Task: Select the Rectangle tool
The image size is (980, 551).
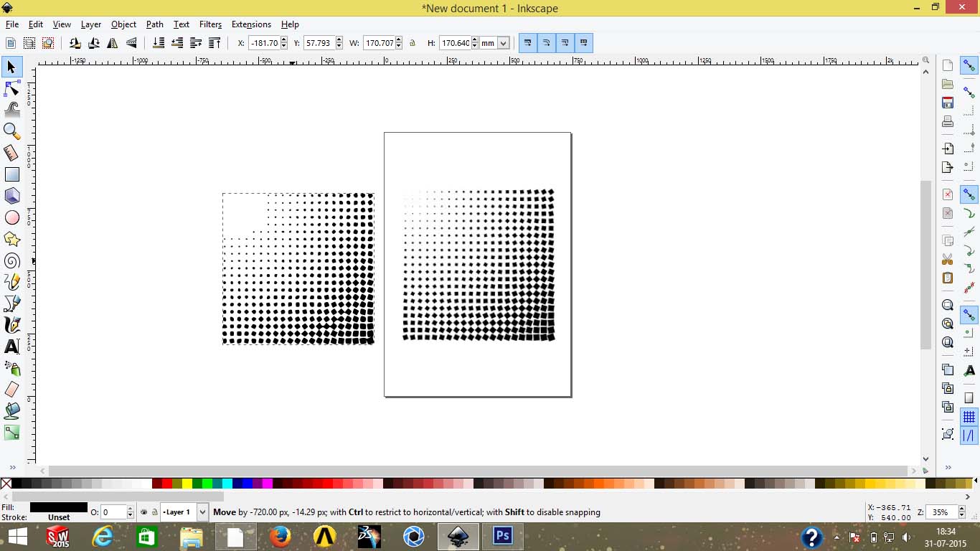Action: pos(11,174)
